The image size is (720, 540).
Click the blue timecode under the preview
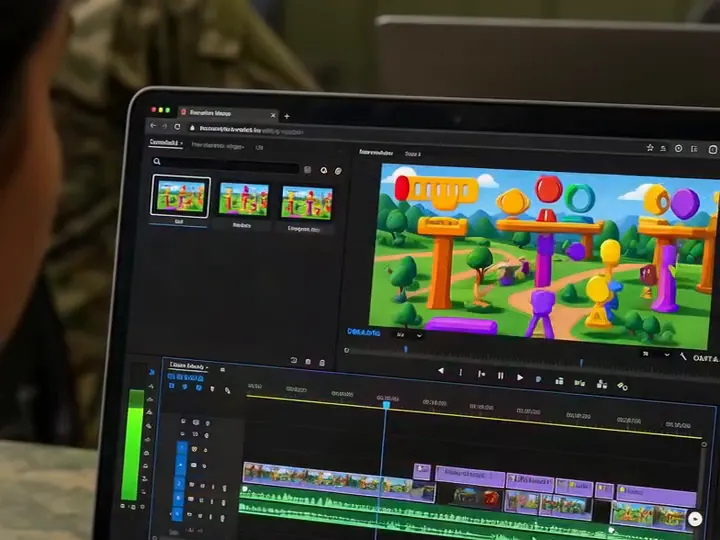click(364, 332)
